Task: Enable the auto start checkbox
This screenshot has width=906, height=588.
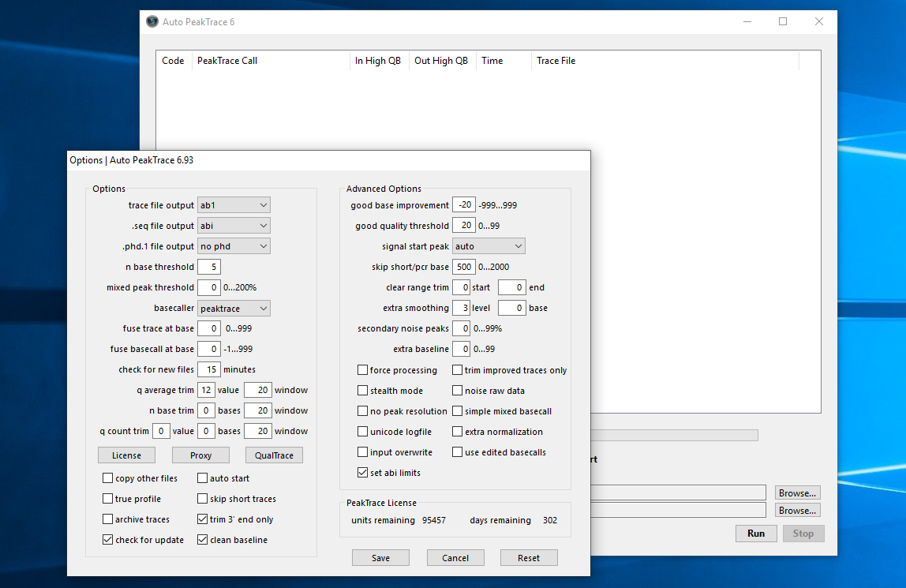Action: [x=203, y=478]
